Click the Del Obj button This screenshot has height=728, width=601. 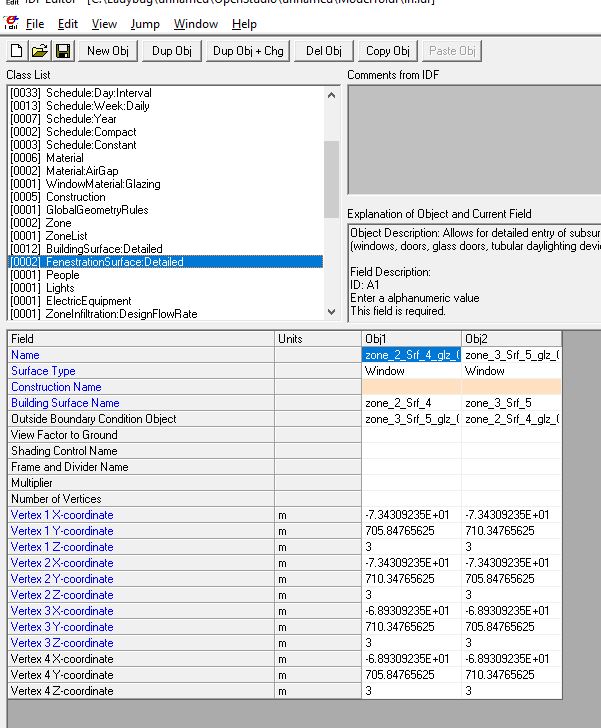(324, 51)
